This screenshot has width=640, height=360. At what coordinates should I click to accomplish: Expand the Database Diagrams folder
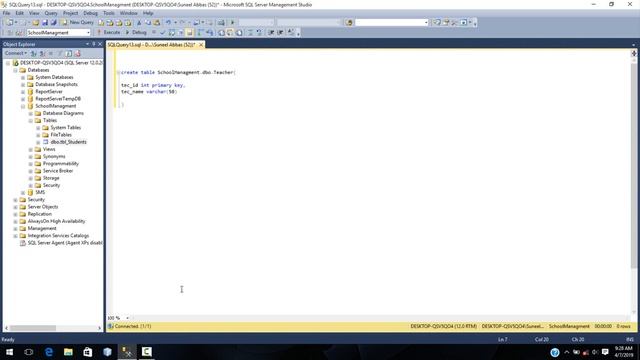click(x=31, y=113)
